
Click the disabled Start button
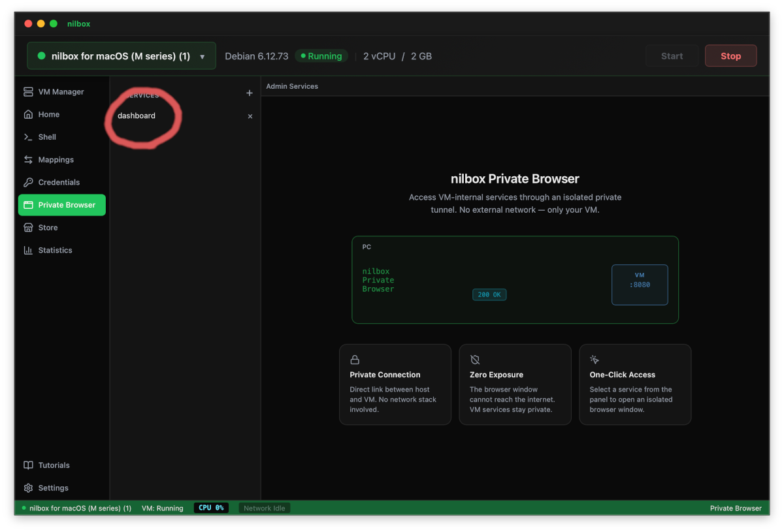click(672, 55)
